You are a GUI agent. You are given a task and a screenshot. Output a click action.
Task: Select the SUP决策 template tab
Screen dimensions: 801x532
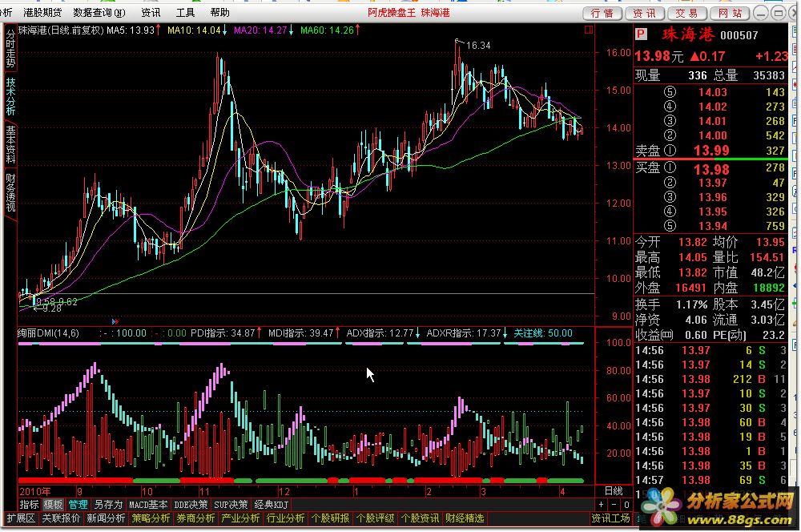[231, 505]
